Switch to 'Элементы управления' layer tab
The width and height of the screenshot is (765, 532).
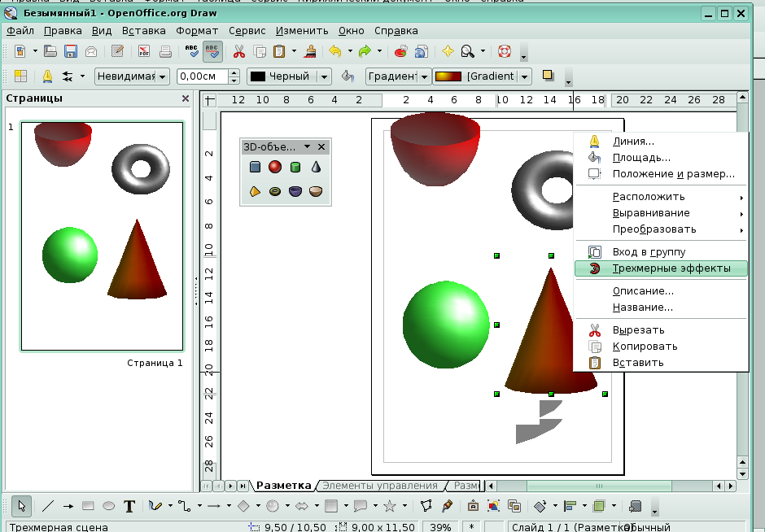tap(379, 486)
